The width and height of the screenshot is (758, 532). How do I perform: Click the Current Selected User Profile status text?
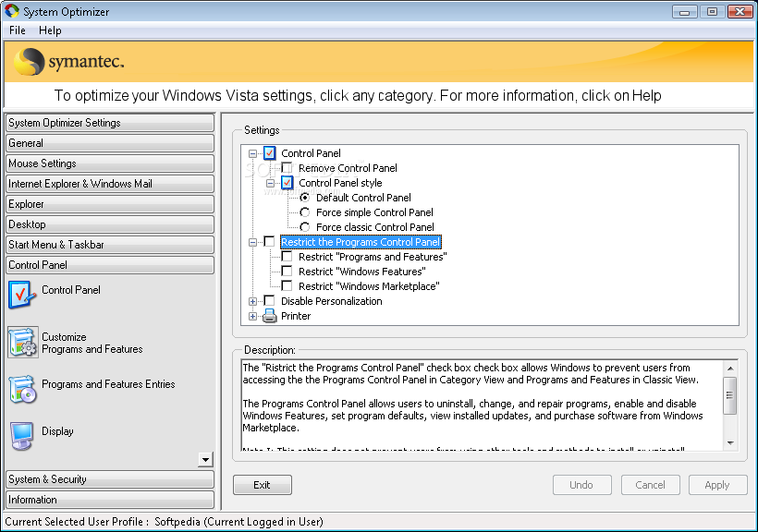point(164,522)
